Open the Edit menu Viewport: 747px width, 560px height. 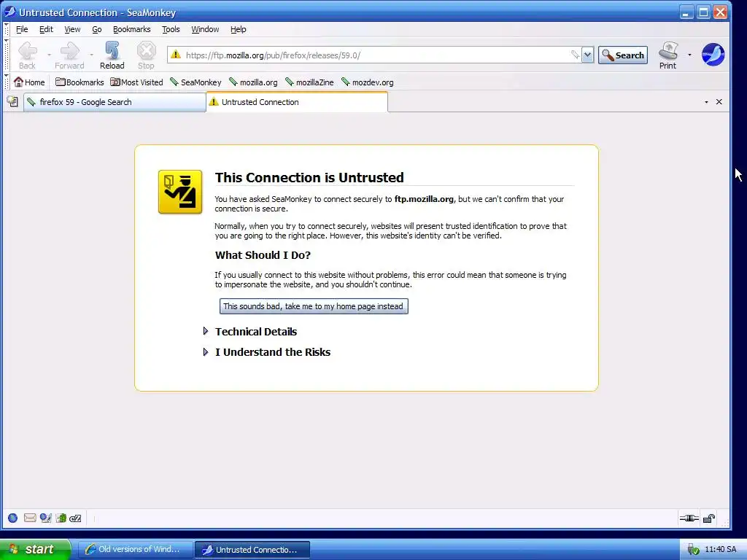point(46,29)
